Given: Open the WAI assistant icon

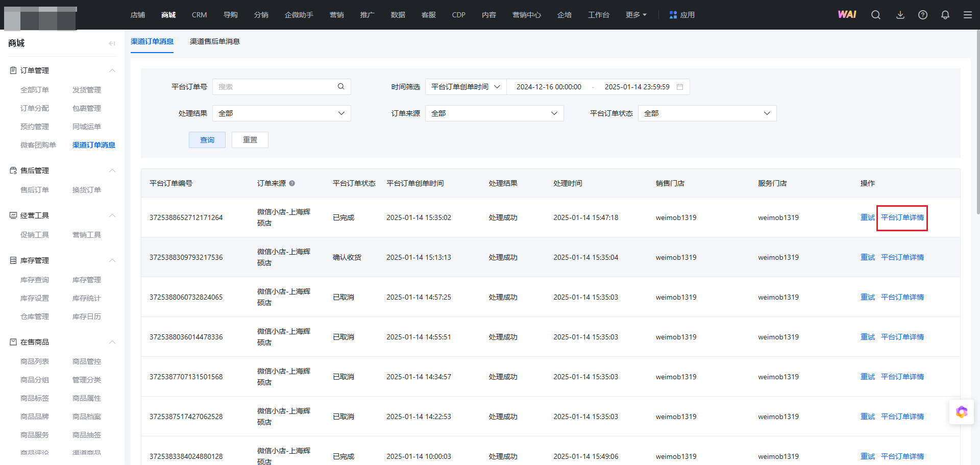Looking at the screenshot, I should (x=847, y=15).
